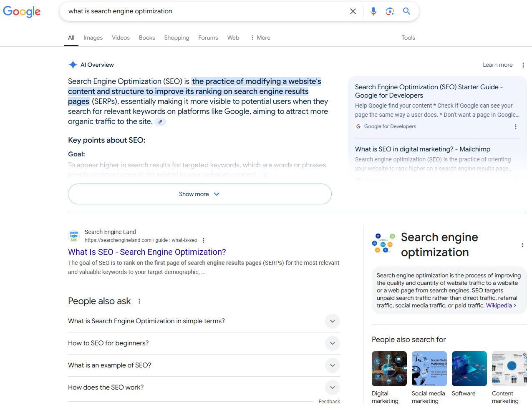Open the three-dot menu on Google for Developers result
The height and width of the screenshot is (405, 532).
(516, 126)
